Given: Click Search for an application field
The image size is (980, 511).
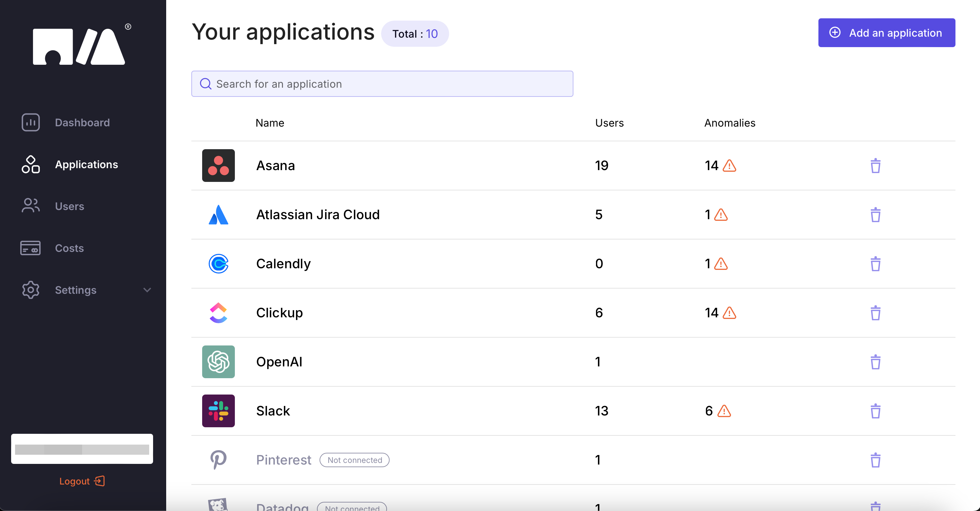Looking at the screenshot, I should (382, 84).
